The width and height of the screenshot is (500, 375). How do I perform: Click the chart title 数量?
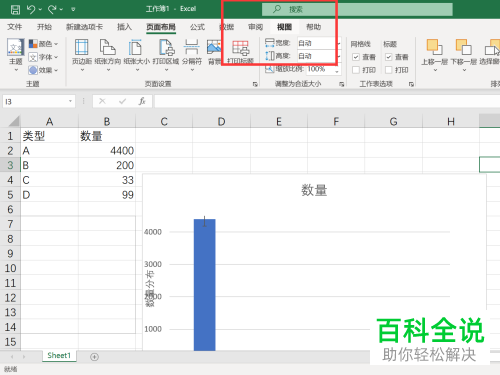[x=314, y=190]
